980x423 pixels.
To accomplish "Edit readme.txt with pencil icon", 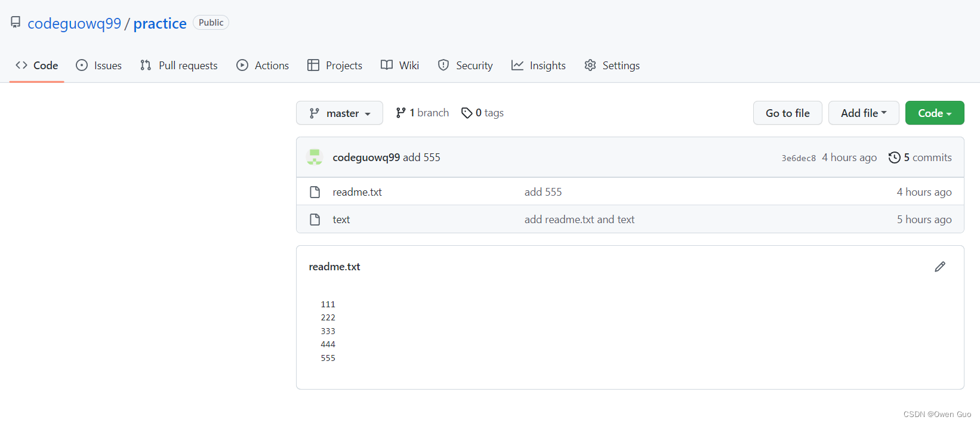I will point(940,267).
